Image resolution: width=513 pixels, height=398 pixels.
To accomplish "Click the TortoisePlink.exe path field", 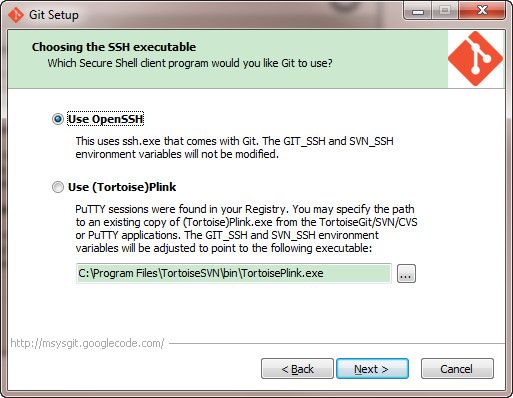I will coord(234,273).
